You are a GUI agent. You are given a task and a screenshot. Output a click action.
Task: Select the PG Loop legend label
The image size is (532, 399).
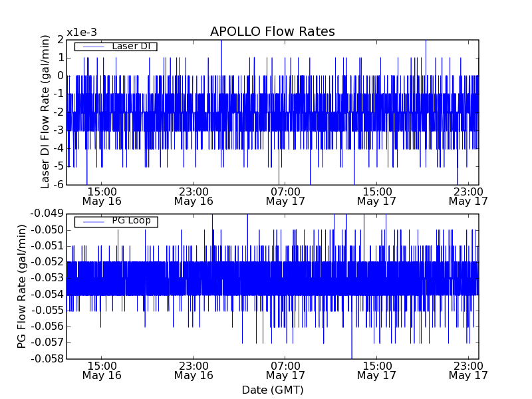[x=131, y=221]
